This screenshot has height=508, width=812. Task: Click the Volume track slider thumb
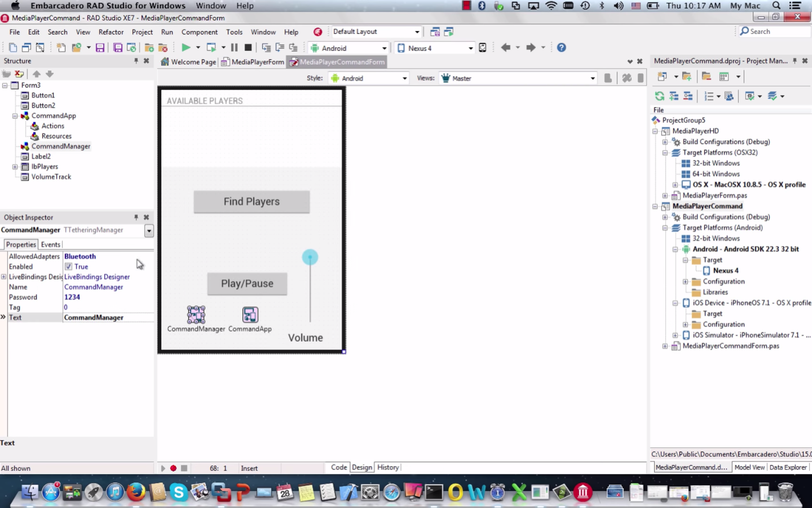310,257
